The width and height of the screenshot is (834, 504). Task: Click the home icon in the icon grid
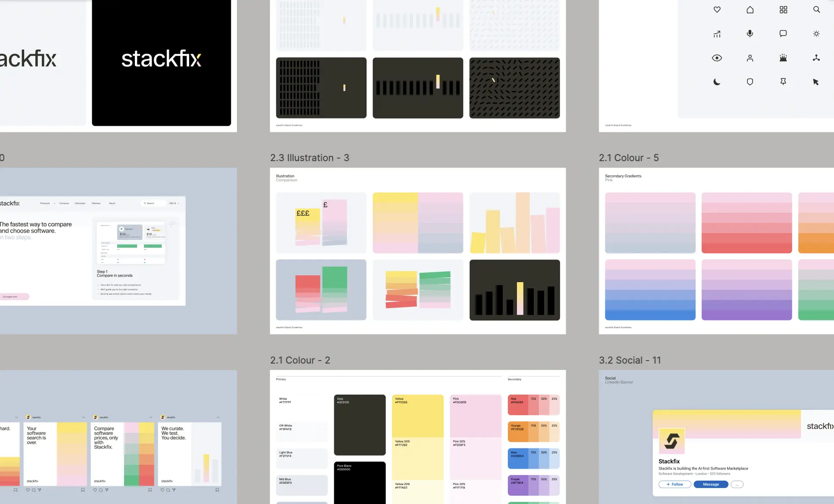(x=750, y=9)
